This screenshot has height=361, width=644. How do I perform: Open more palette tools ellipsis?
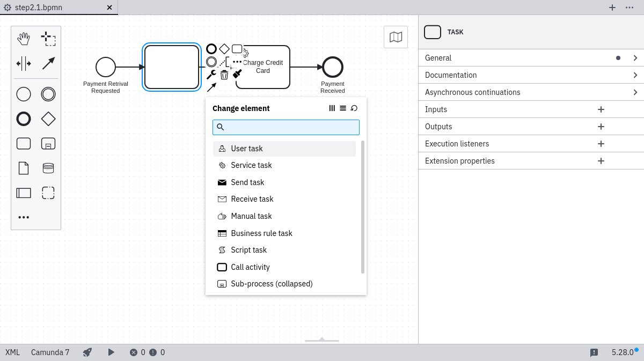[24, 217]
